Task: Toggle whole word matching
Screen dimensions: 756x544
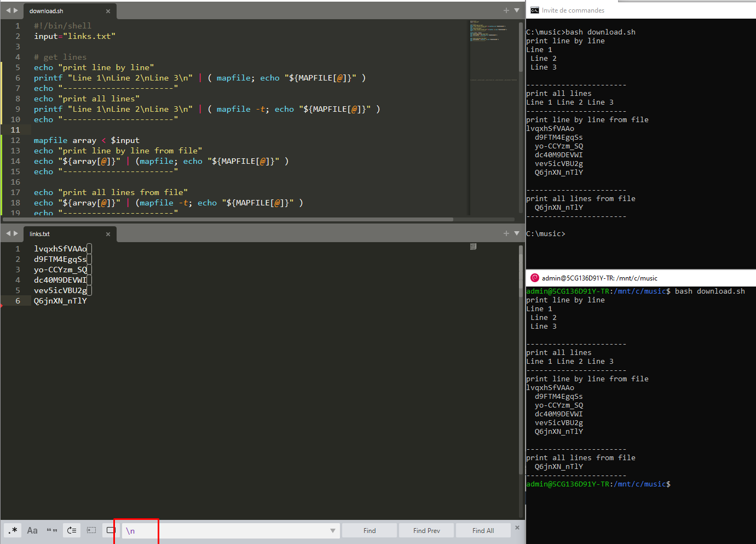Action: (52, 530)
